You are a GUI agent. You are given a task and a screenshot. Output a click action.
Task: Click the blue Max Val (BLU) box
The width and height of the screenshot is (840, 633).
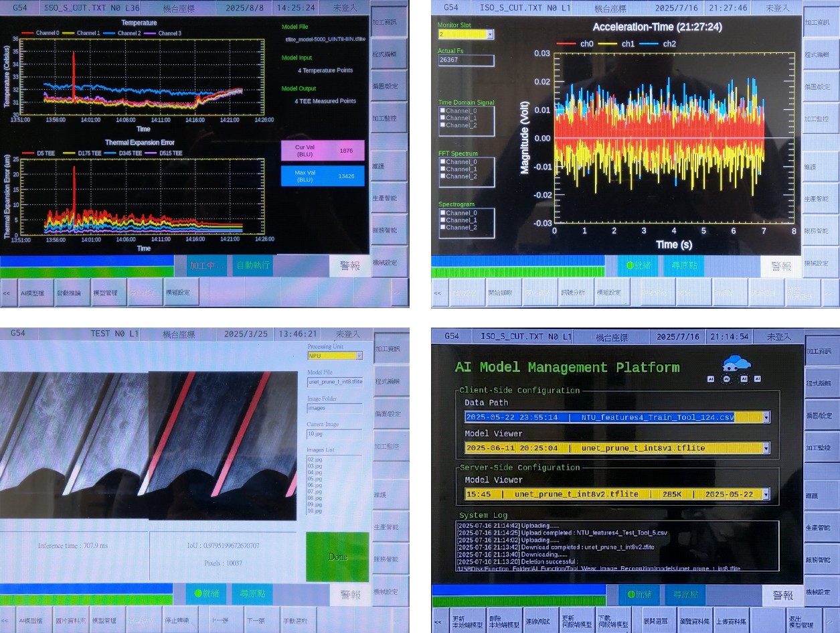pos(323,176)
